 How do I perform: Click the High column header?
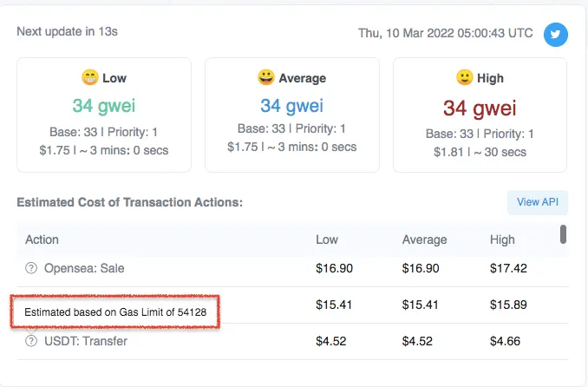click(502, 239)
